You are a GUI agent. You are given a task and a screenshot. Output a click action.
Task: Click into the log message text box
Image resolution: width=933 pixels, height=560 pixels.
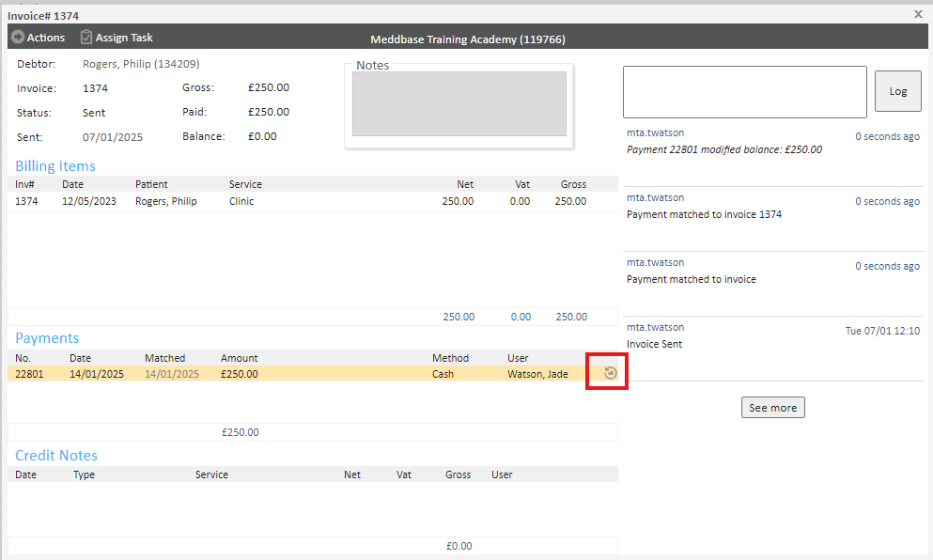tap(744, 92)
